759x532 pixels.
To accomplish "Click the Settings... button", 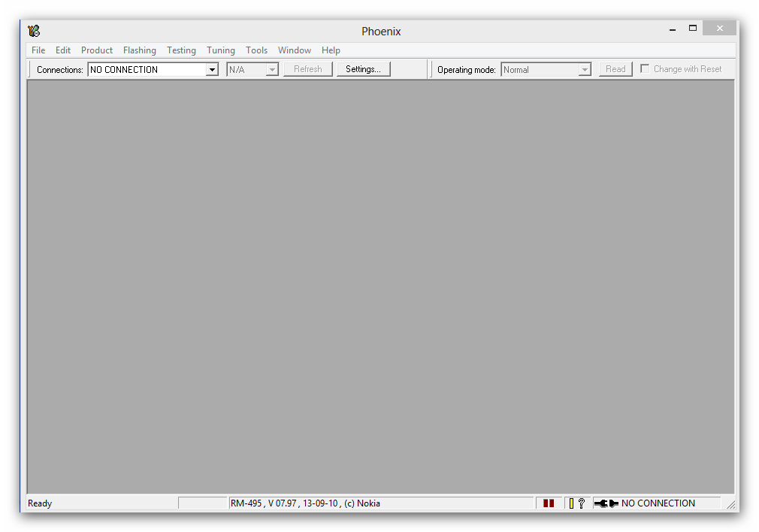I will [x=363, y=69].
